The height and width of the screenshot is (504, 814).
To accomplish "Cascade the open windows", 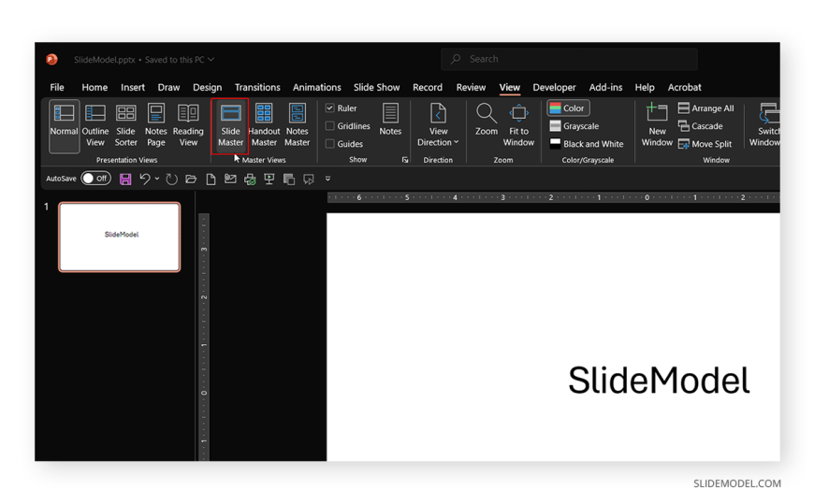I will pos(700,126).
